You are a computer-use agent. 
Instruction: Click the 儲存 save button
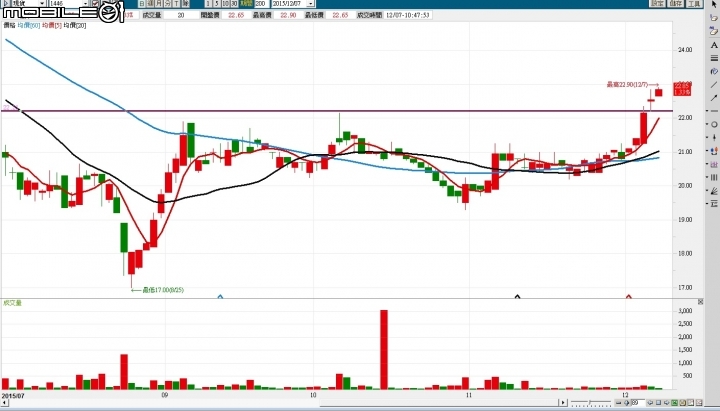[x=675, y=3]
